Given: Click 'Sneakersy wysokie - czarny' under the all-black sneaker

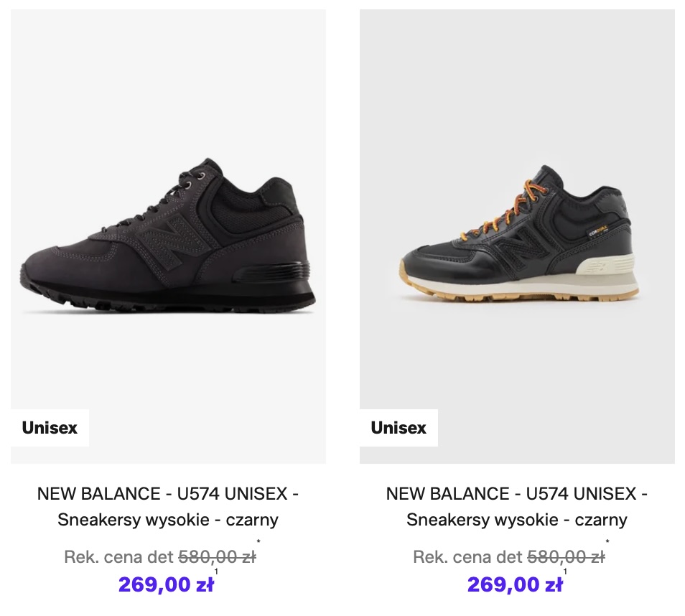Looking at the screenshot, I should click(168, 520).
